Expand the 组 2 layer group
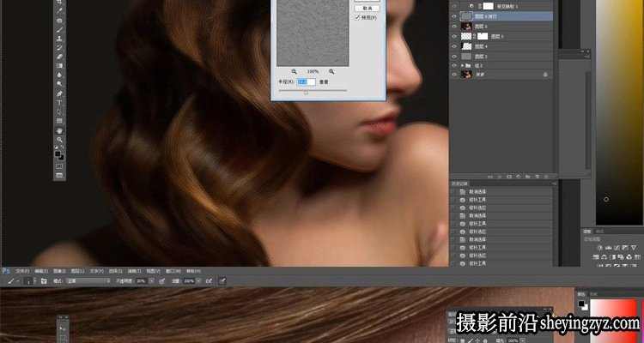644x343 pixels. point(463,66)
